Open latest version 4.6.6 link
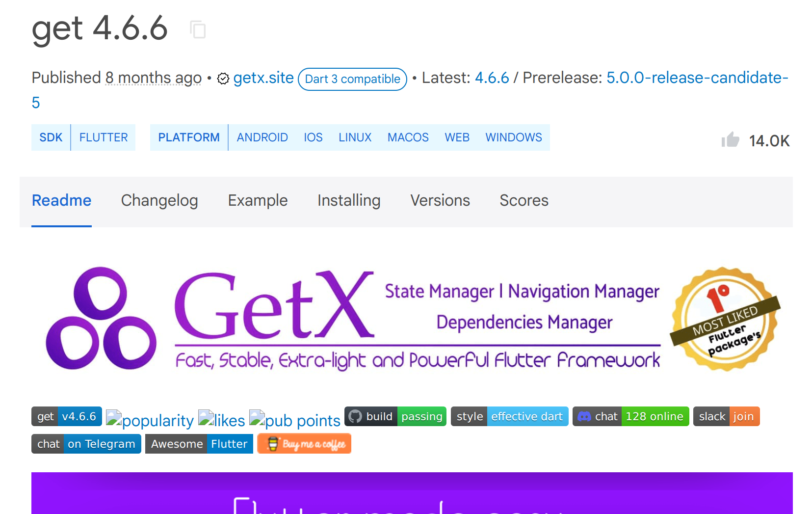812x514 pixels. tap(492, 78)
